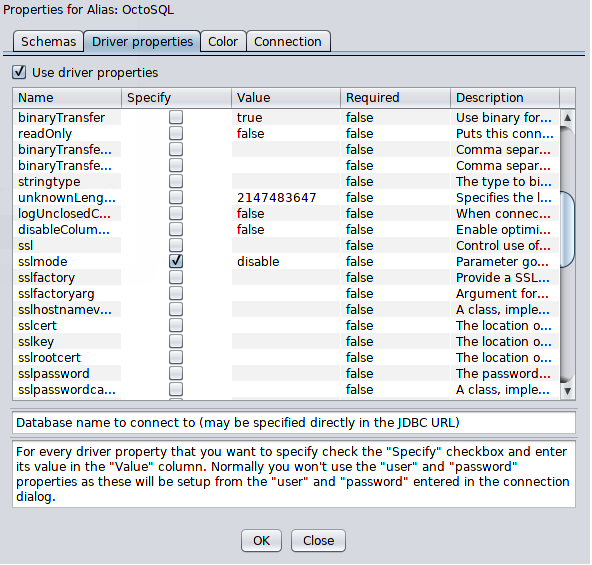The image size is (592, 565).
Task: Confirm the dialog with the OK button
Action: (261, 540)
